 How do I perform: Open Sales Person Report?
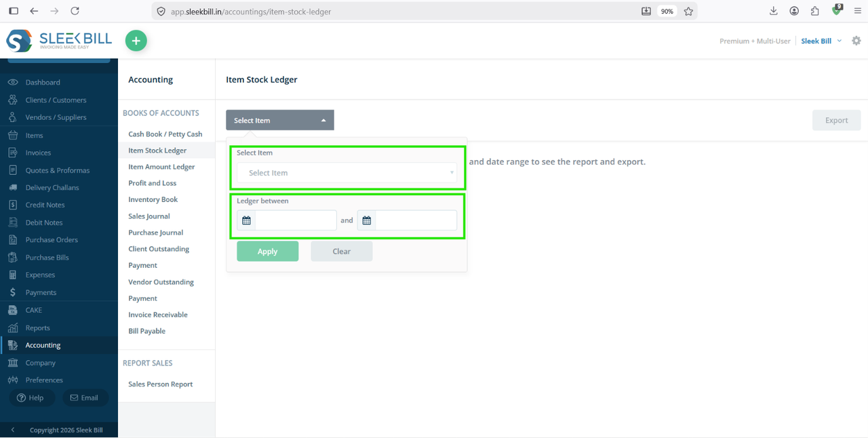(161, 384)
